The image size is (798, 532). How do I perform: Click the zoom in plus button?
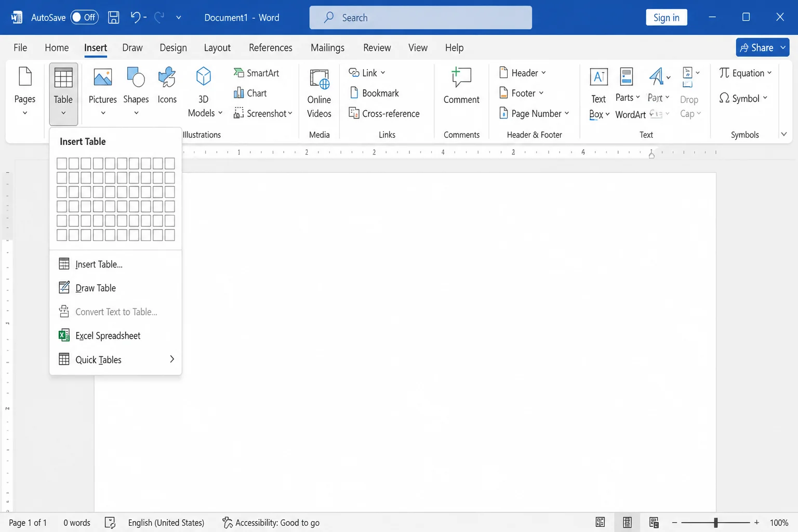pyautogui.click(x=756, y=523)
